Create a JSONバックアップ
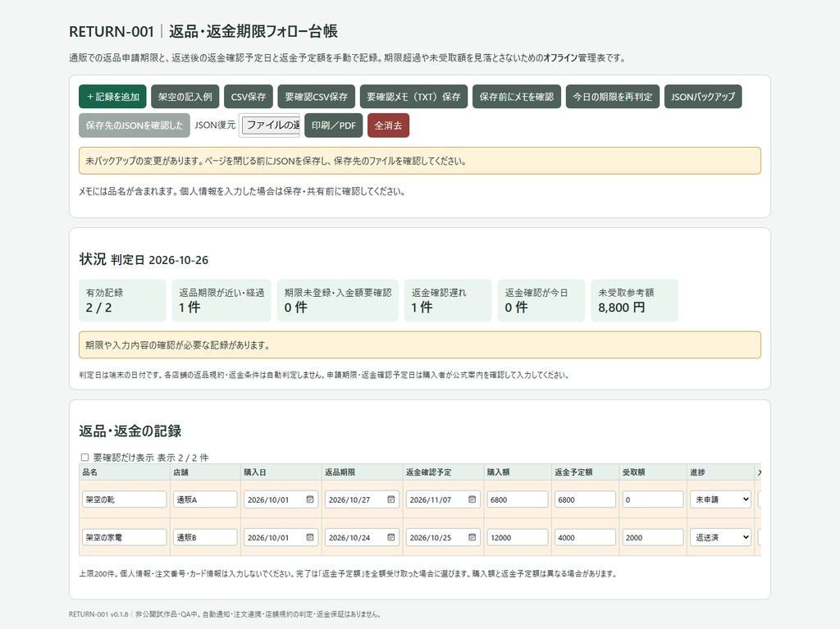 point(703,97)
